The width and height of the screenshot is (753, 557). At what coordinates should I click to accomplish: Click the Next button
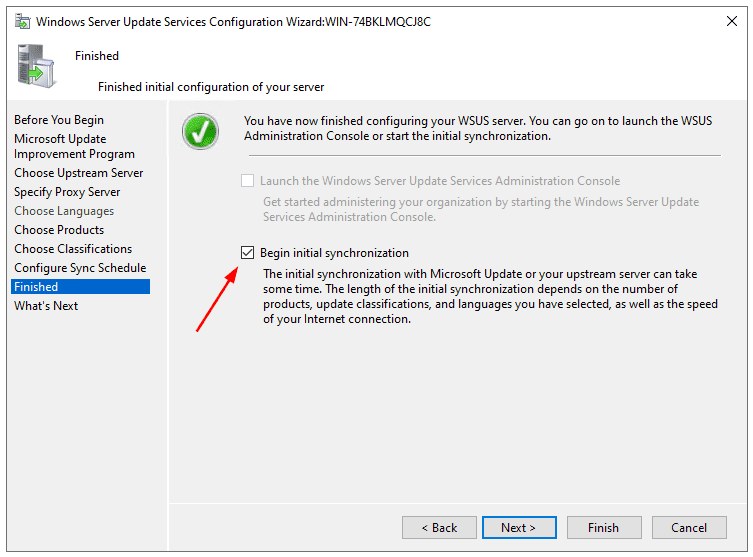click(519, 528)
